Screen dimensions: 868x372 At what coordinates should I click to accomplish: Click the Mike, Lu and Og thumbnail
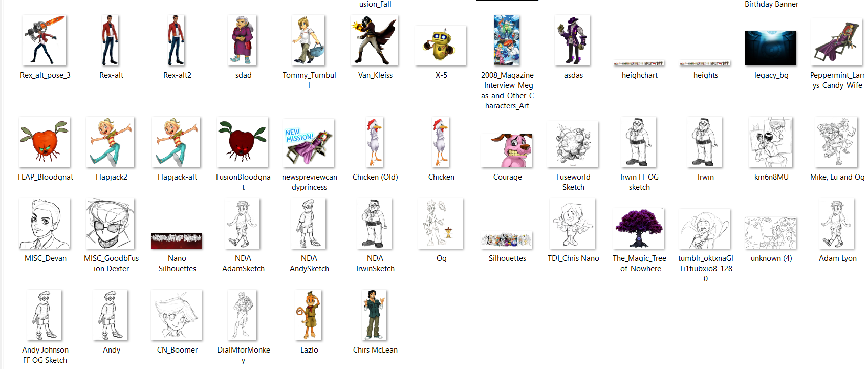[x=836, y=142]
